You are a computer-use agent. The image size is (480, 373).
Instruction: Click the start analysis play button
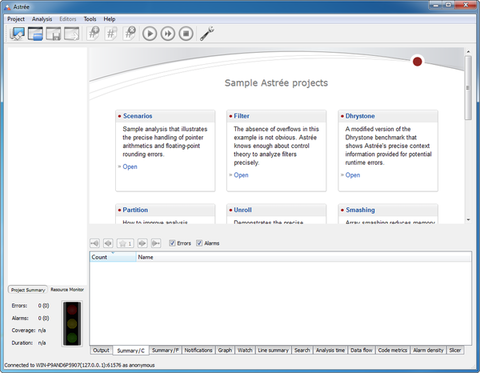(150, 34)
